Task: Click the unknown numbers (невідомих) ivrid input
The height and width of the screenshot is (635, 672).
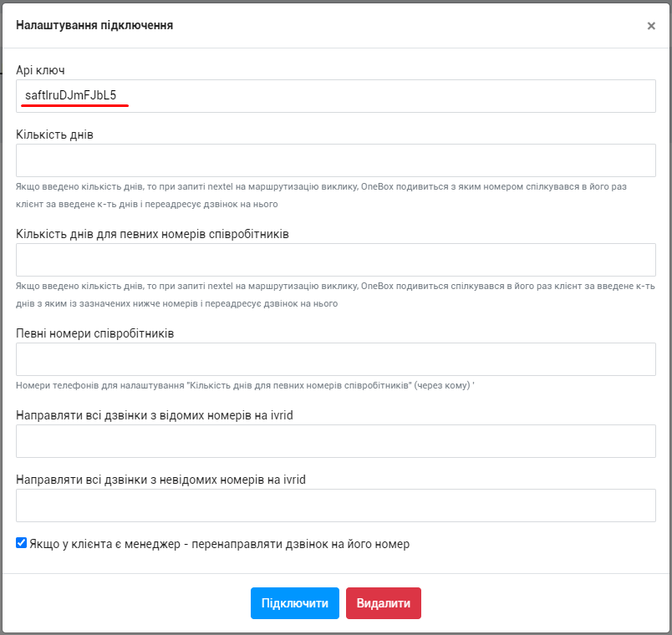Action: (334, 505)
